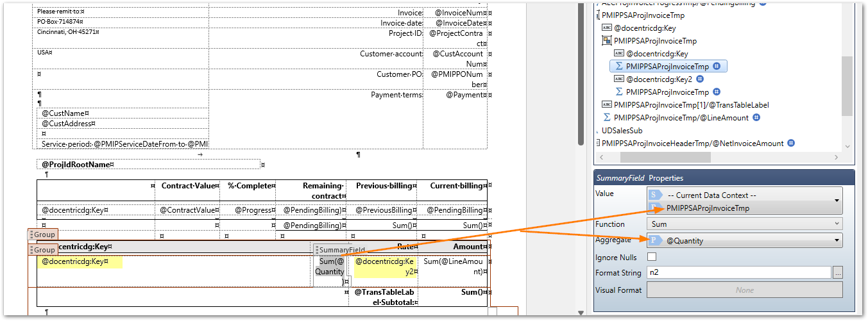
Task: Click into the Format String field
Action: point(738,272)
